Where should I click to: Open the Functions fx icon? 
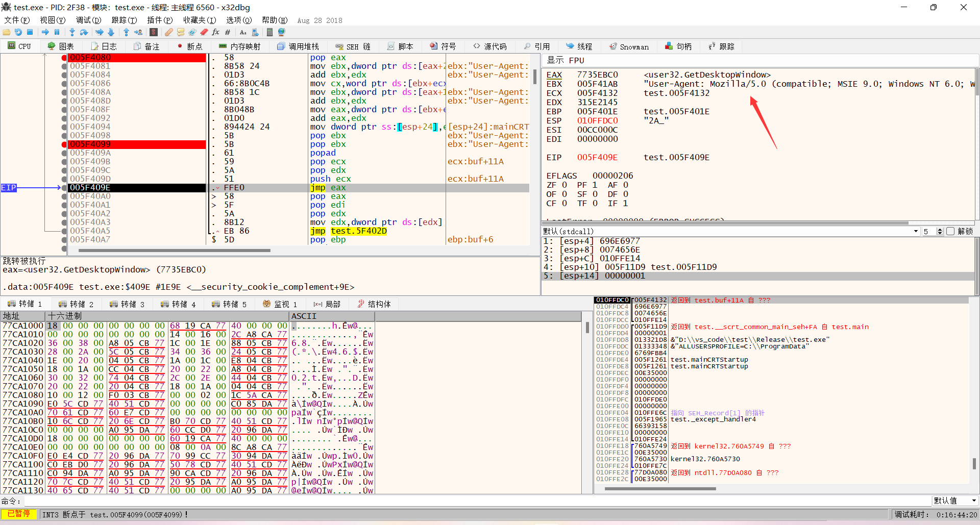point(215,32)
